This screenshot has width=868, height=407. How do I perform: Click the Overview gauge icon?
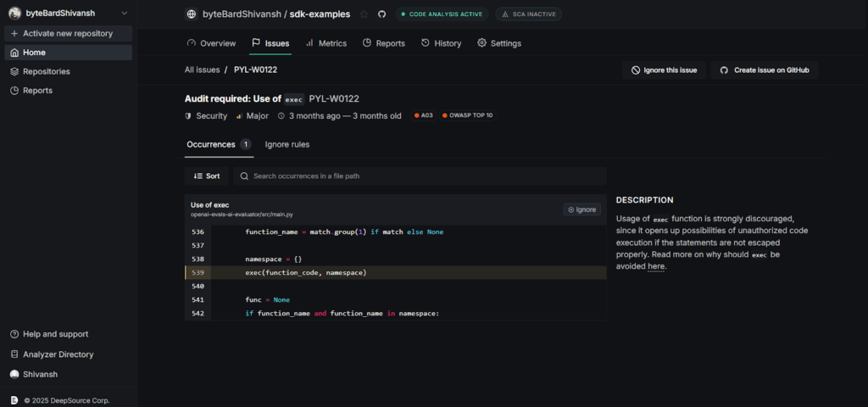click(192, 43)
